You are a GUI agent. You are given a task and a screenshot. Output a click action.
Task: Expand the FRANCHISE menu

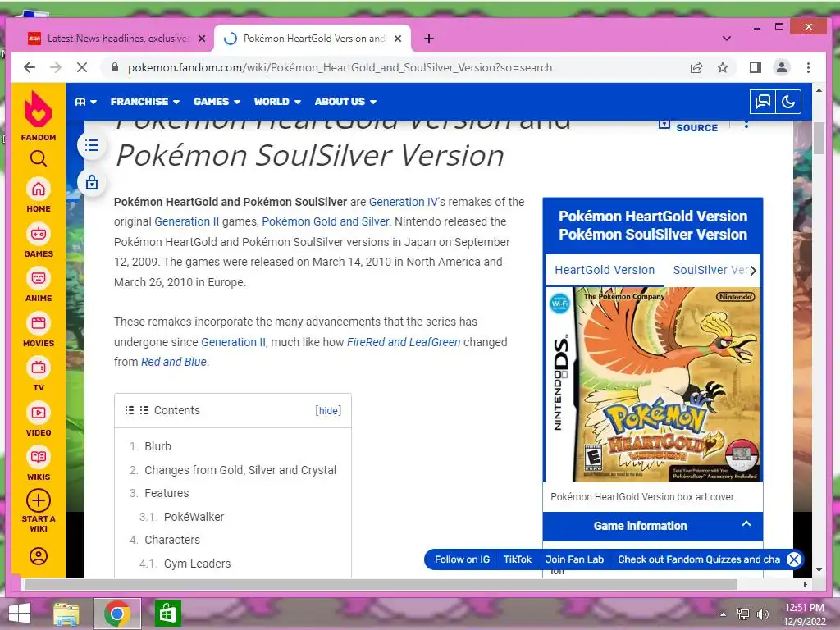(144, 102)
